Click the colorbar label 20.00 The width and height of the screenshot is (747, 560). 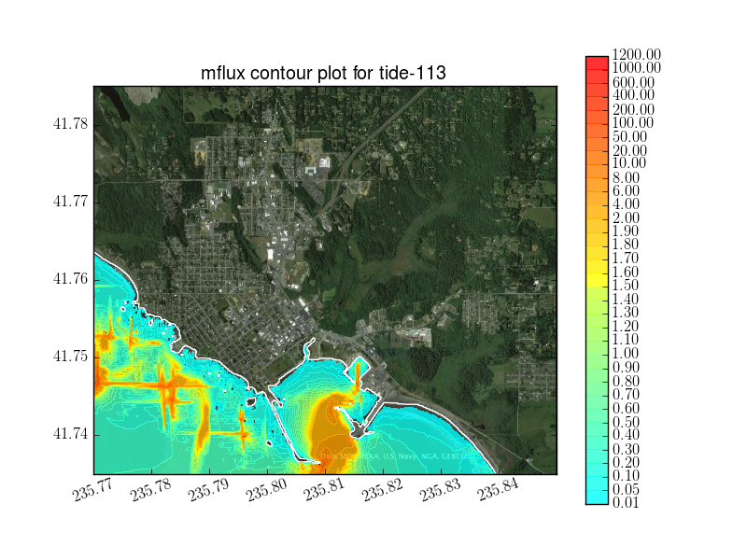point(629,151)
